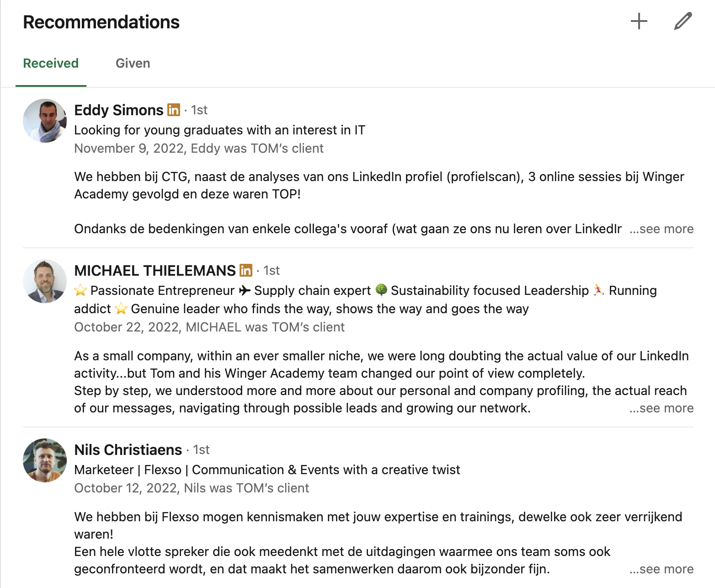The image size is (715, 588).
Task: Open Nils Christiaens name link
Action: point(128,449)
